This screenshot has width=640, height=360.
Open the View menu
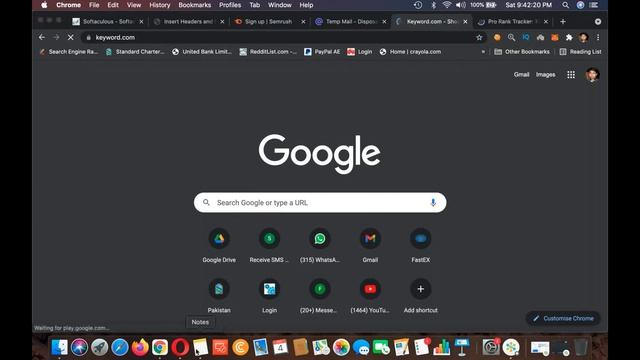[133, 5]
